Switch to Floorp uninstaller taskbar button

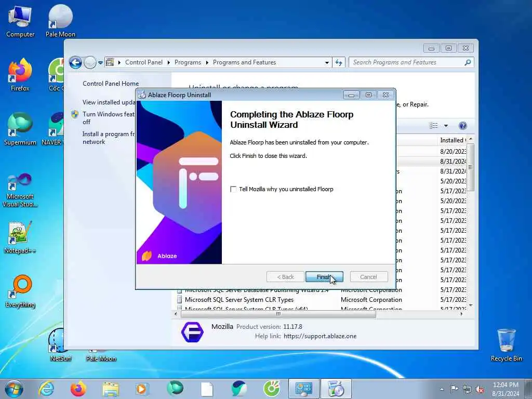pyautogui.click(x=336, y=389)
